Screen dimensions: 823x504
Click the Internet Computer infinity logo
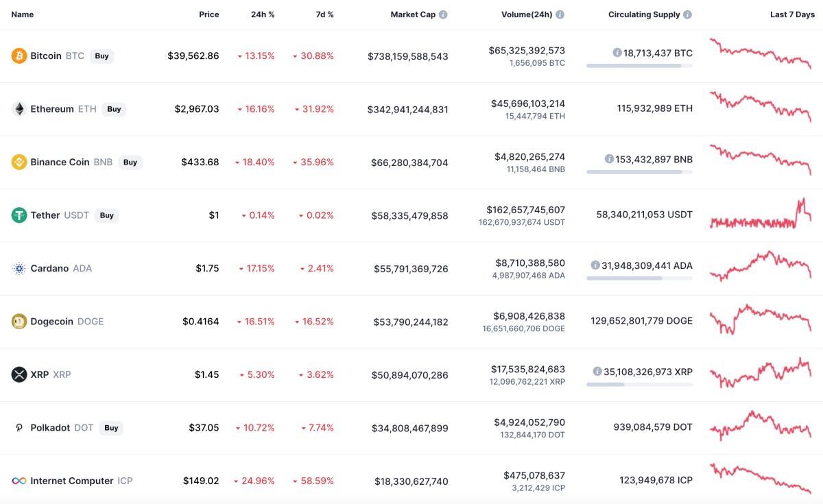click(x=19, y=481)
